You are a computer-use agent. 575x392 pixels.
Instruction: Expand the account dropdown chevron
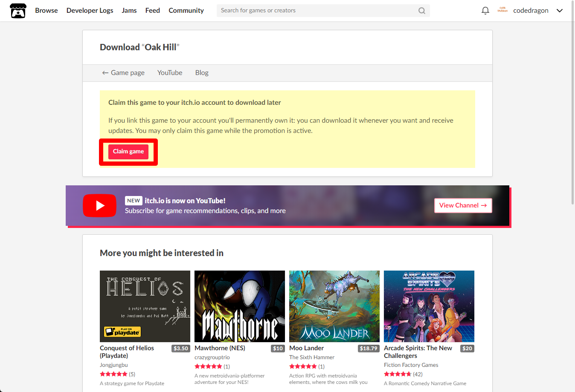point(560,11)
